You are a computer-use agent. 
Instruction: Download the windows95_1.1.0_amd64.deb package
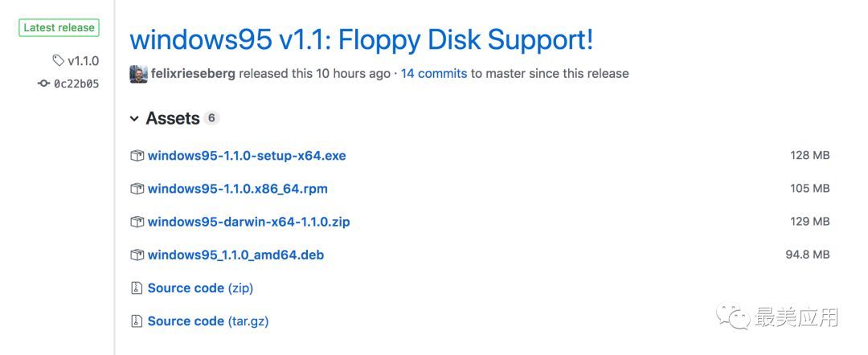pos(235,255)
